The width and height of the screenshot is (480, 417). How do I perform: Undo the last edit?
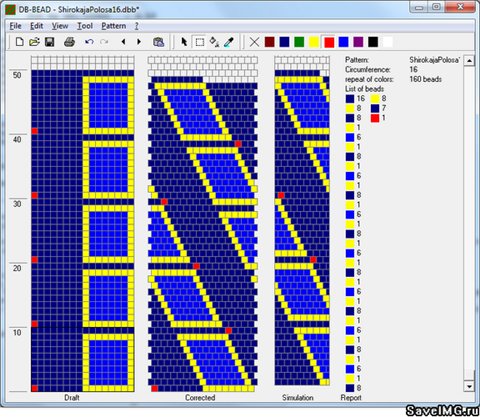coord(89,42)
